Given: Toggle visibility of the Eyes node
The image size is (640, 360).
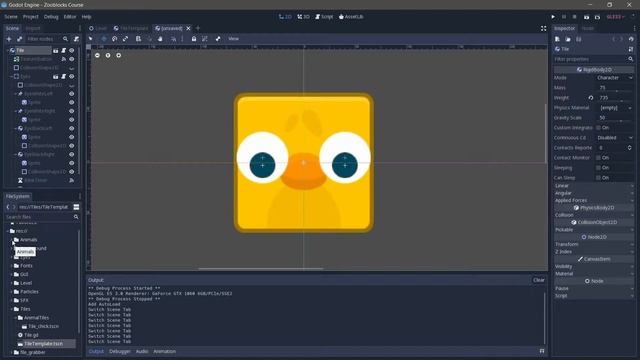Looking at the screenshot, I should tap(72, 76).
